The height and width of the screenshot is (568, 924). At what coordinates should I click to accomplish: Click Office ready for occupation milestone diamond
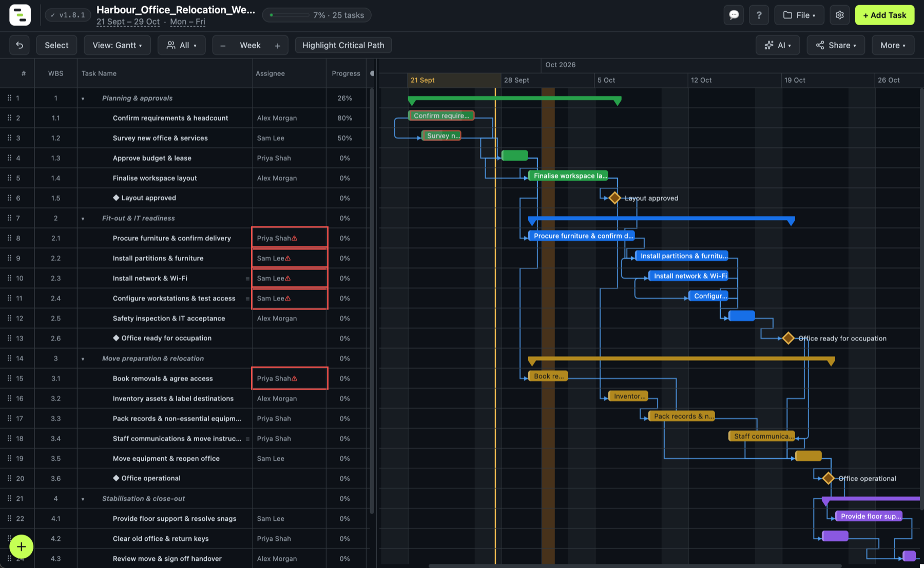[x=788, y=338]
